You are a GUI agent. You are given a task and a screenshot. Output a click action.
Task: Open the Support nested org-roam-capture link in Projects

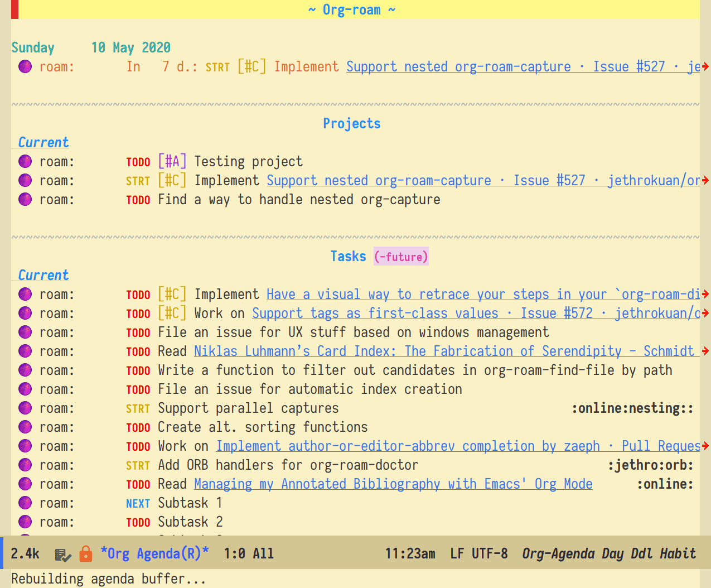click(x=483, y=181)
